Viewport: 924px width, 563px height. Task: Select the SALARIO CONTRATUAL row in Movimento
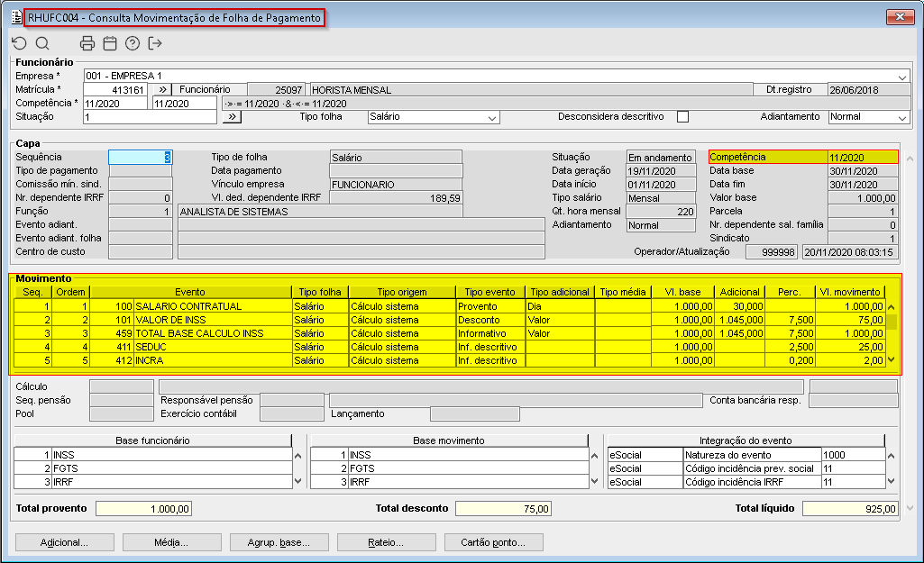[x=188, y=306]
